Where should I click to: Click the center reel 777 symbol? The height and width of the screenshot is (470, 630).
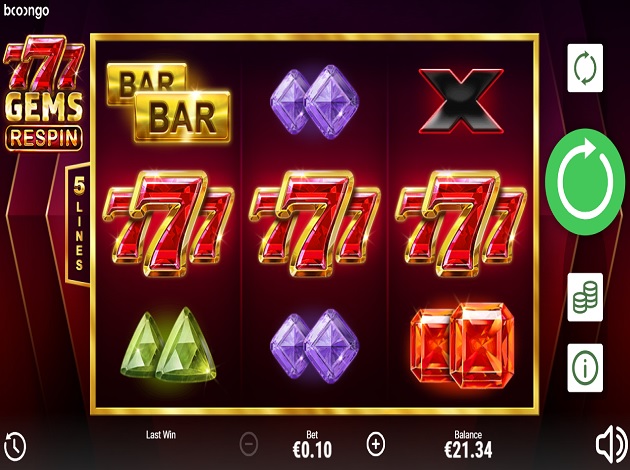pyautogui.click(x=315, y=223)
